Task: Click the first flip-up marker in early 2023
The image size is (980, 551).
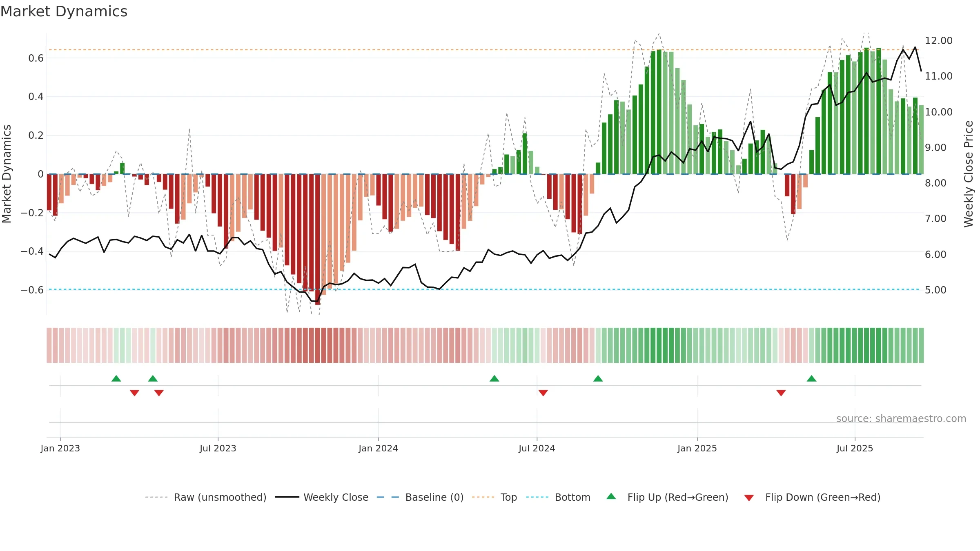Action: click(x=116, y=378)
